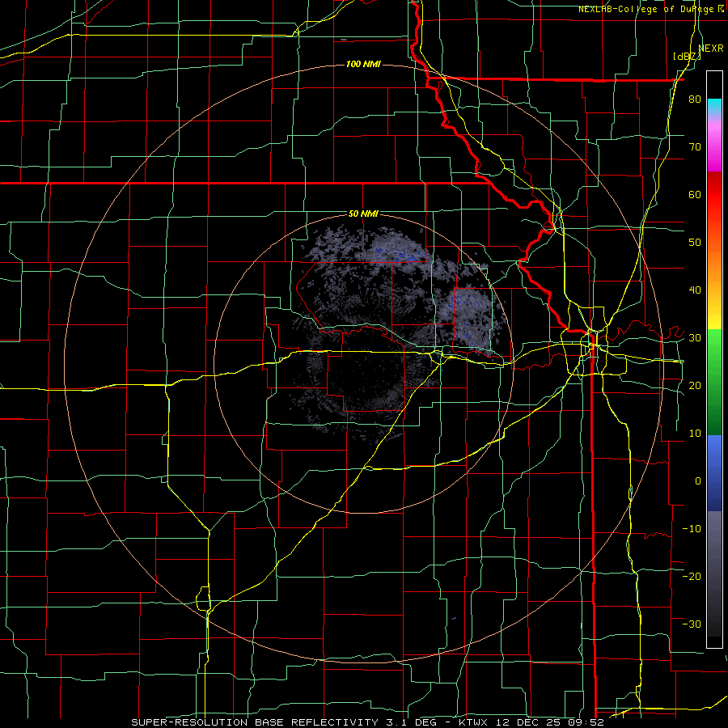The image size is (728, 728).
Task: Click the red band of the reflectivity color bar
Action: coord(714,202)
